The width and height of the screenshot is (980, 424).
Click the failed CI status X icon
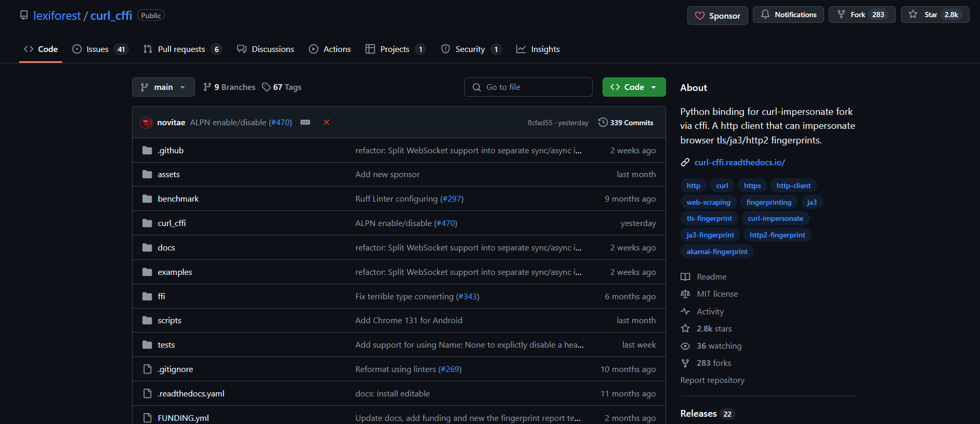click(326, 123)
